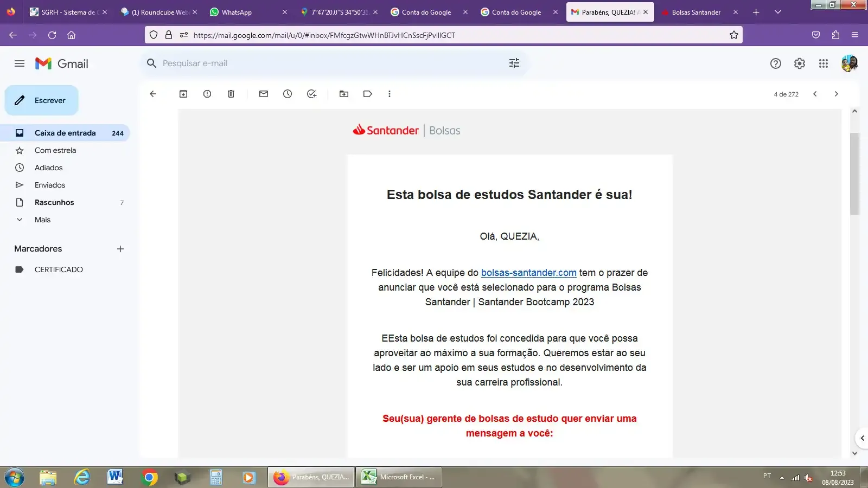
Task: Snooze this email with clock icon
Action: coord(288,94)
